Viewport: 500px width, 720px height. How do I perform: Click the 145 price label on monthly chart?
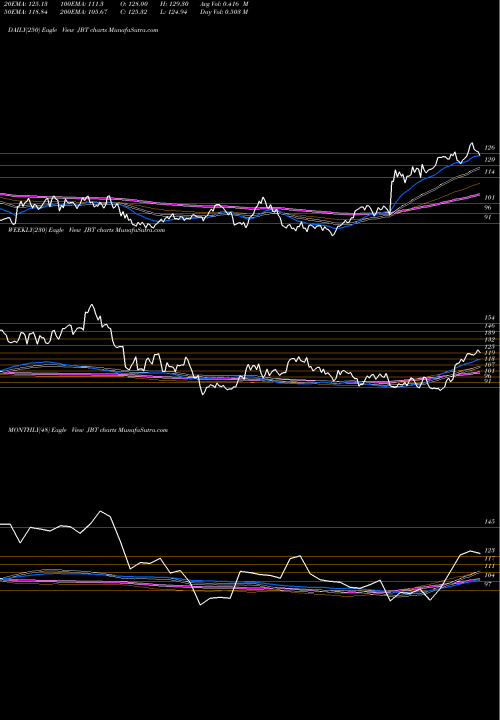coord(490,522)
